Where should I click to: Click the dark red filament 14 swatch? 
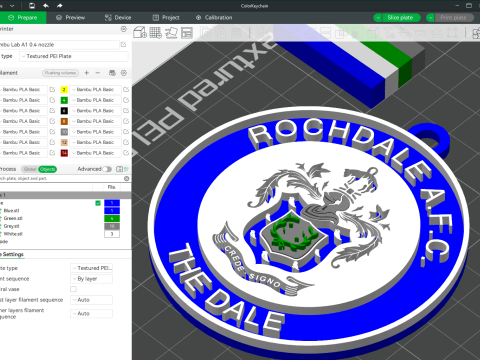(64, 153)
